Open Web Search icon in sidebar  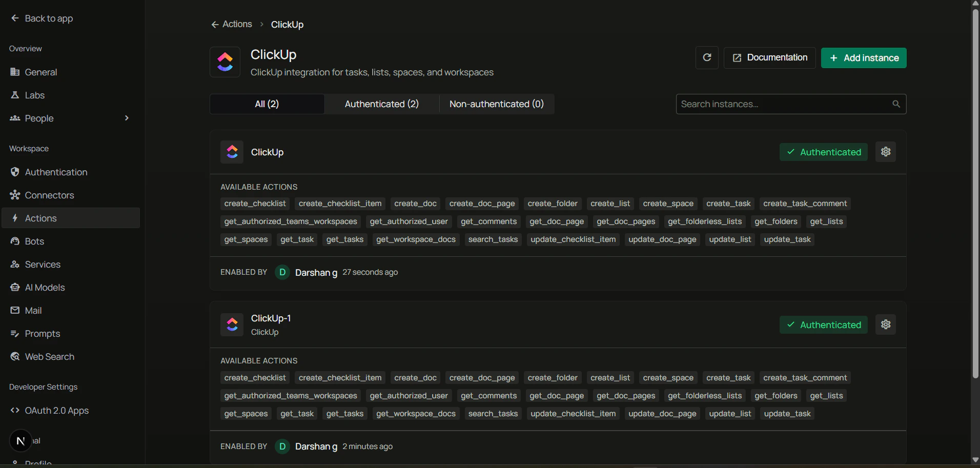pos(15,356)
